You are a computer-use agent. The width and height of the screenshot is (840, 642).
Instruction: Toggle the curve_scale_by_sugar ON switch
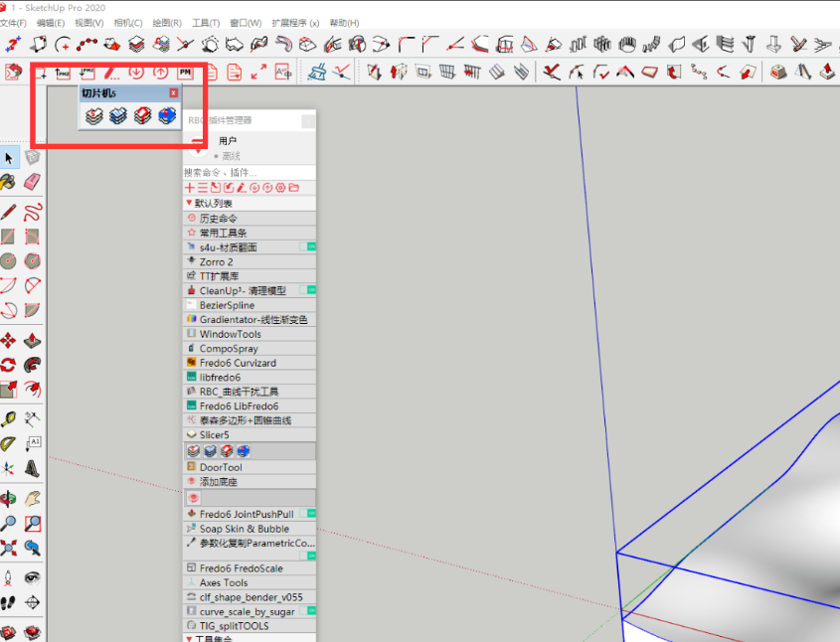[x=307, y=611]
